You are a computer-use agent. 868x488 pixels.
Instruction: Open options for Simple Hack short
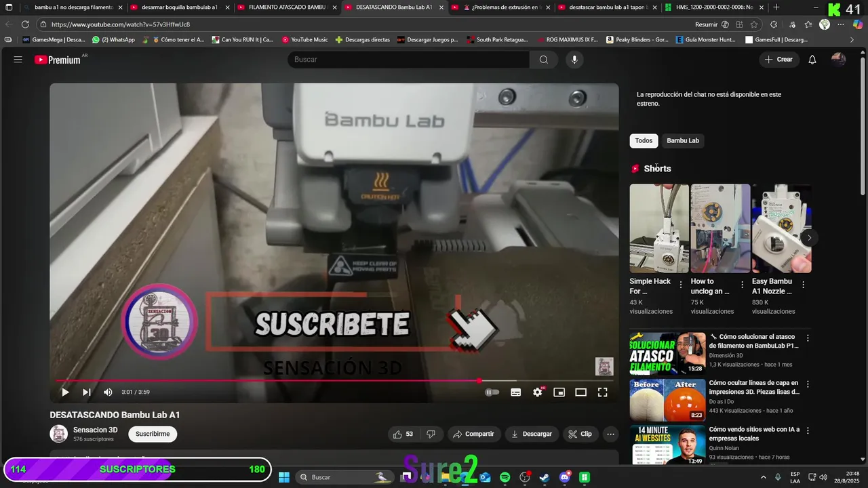[681, 285]
